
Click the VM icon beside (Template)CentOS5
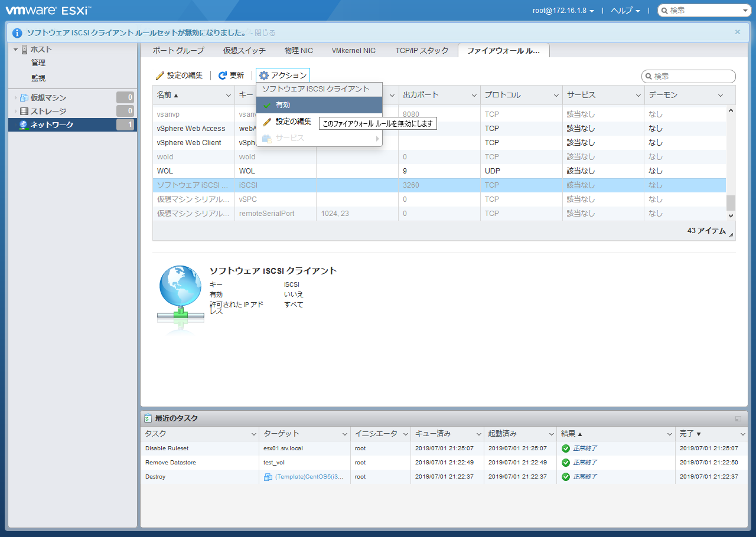click(268, 477)
